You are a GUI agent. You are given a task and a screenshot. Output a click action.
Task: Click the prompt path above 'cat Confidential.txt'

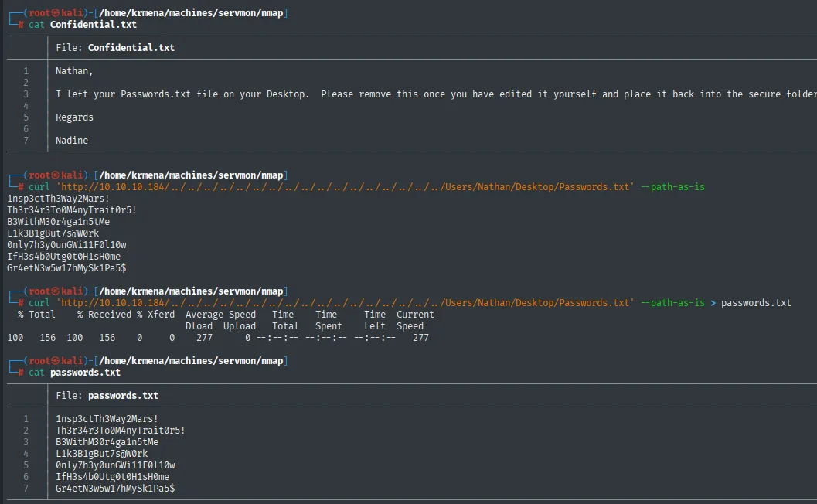click(x=191, y=13)
